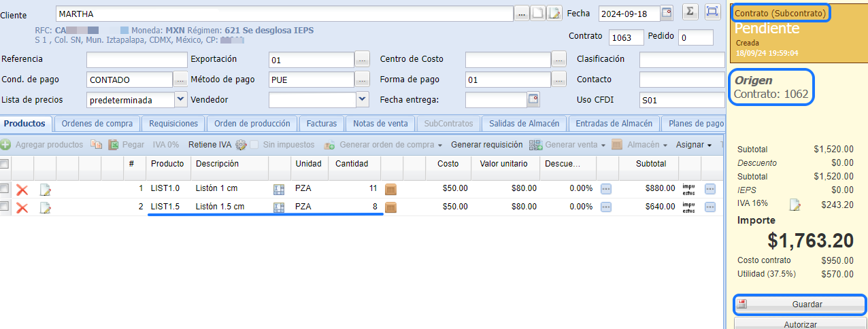Open the Salidas de Almacén tab

[x=524, y=124]
